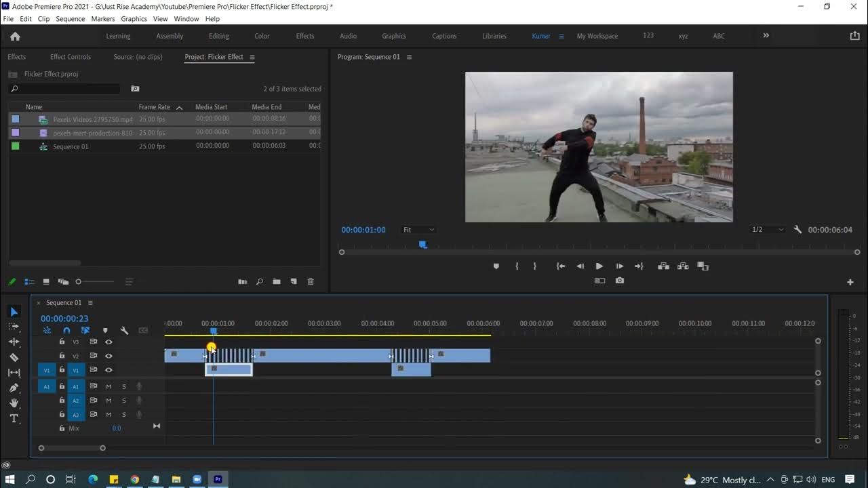
Task: Mute track A1
Action: (108, 386)
